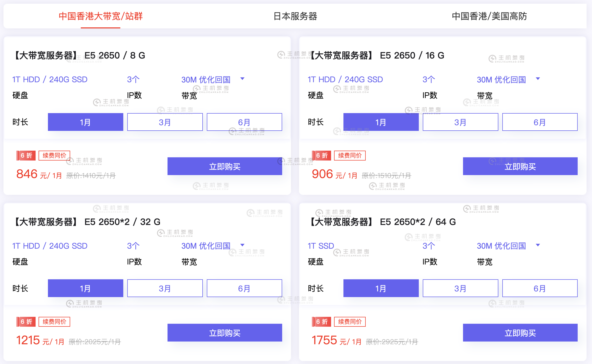Switch to the 日本服务器 tab
Image resolution: width=592 pixels, height=364 pixels.
296,16
